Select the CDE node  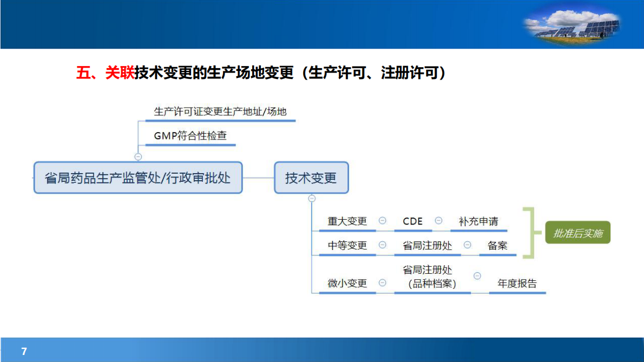413,221
